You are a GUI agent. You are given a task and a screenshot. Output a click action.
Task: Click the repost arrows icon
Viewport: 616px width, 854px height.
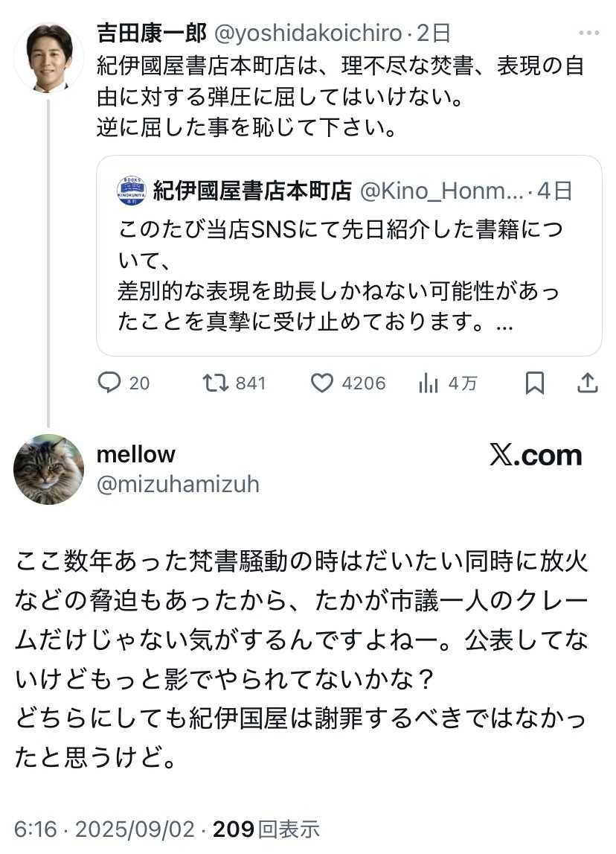coord(215,383)
